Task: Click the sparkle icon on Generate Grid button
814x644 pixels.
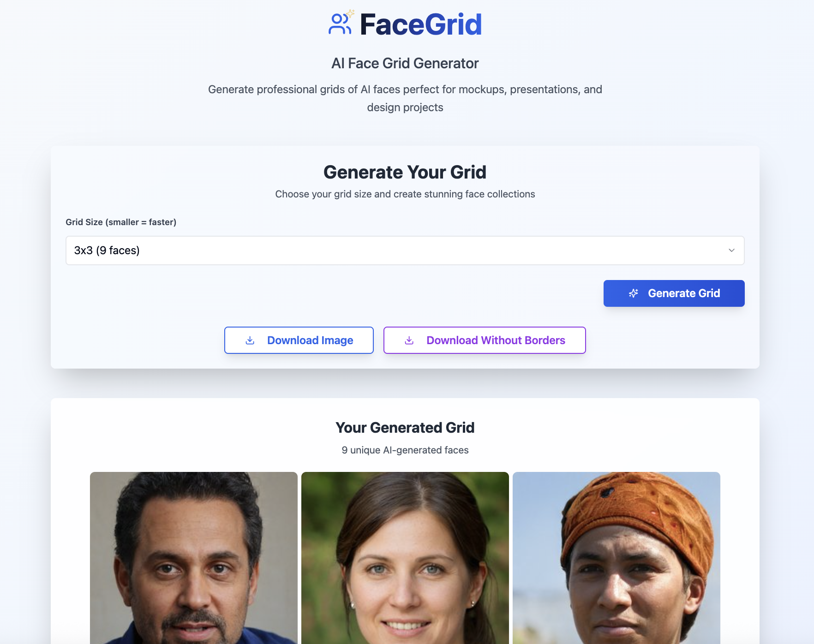Action: (634, 293)
